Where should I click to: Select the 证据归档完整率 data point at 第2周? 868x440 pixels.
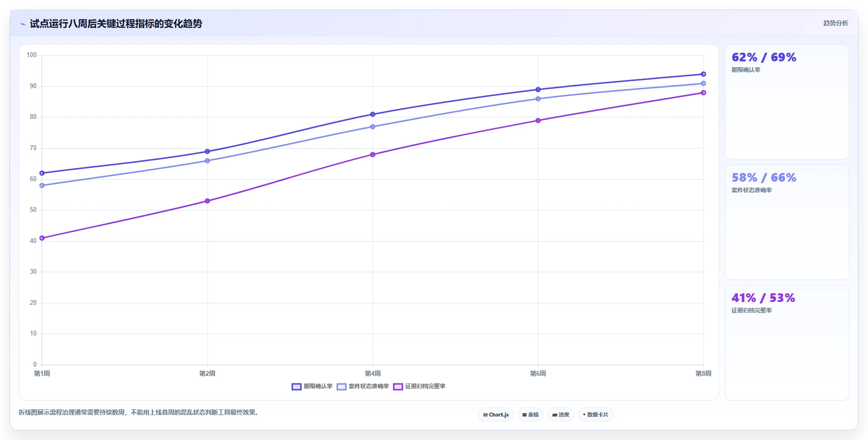[207, 201]
